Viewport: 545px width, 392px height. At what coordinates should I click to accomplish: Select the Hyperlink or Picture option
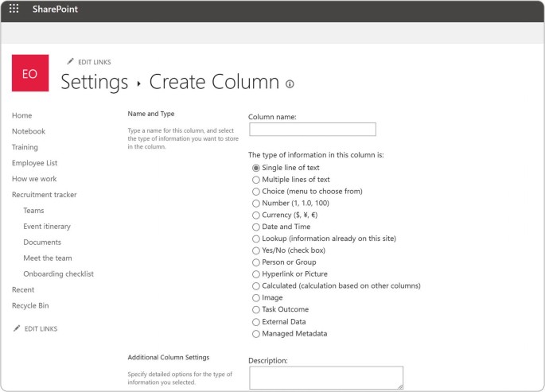(x=256, y=274)
